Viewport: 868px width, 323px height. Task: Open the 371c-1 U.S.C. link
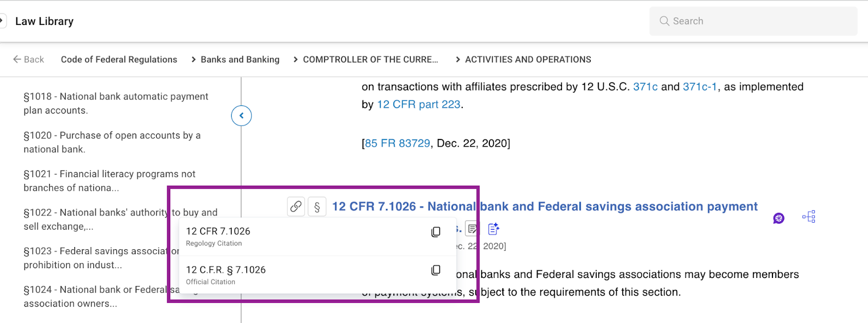coord(699,87)
